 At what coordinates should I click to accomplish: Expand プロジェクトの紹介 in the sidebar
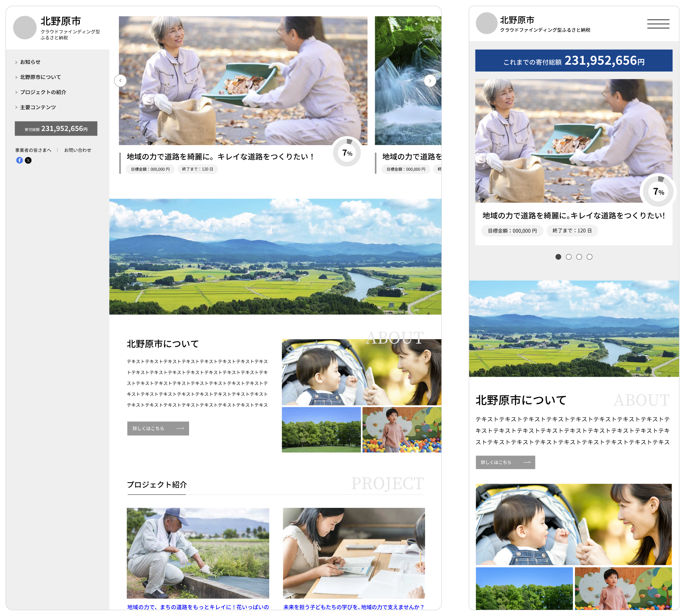click(43, 92)
